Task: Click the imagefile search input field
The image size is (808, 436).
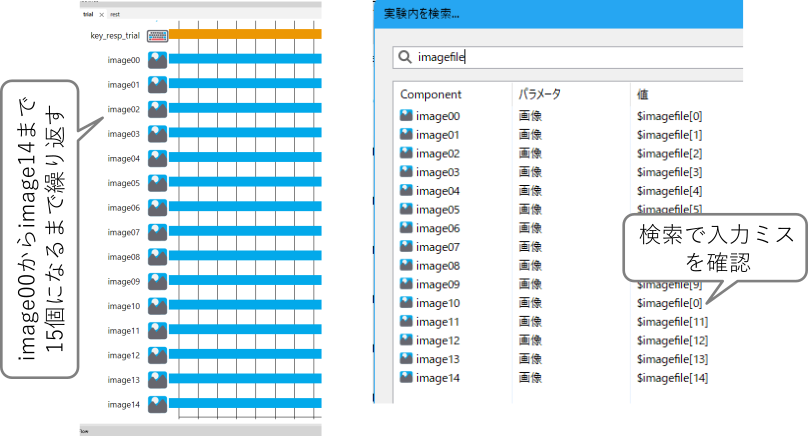Action: click(568, 57)
